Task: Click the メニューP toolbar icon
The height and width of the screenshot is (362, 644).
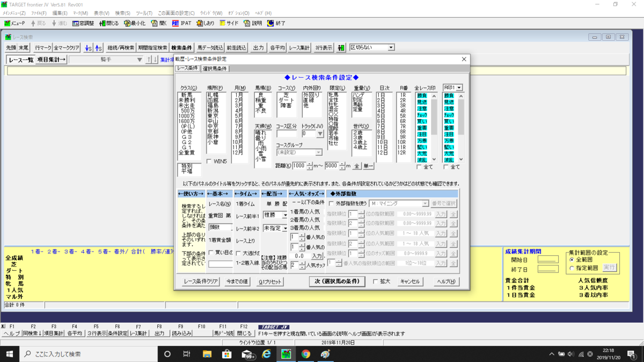Action: pos(15,23)
